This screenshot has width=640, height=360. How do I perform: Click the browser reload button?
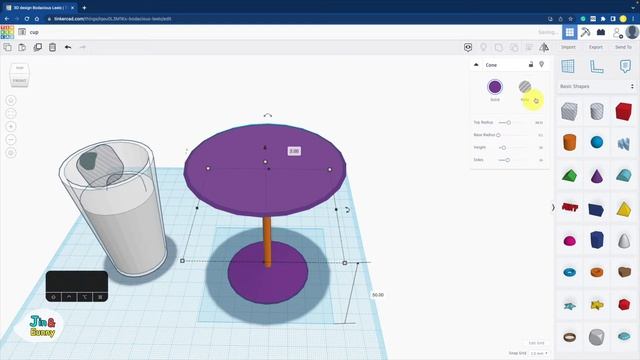point(27,19)
